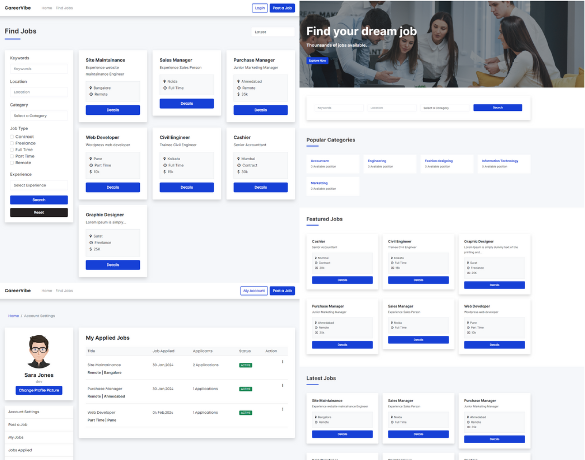The width and height of the screenshot is (585, 460).
Task: Click Find Jobs nav link on Find Jobs page
Action: 64,8
